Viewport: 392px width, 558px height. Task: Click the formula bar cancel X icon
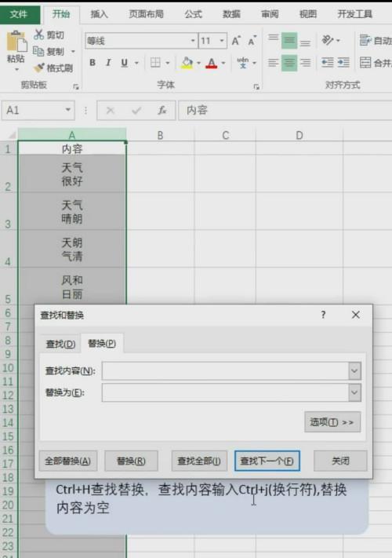(x=111, y=111)
